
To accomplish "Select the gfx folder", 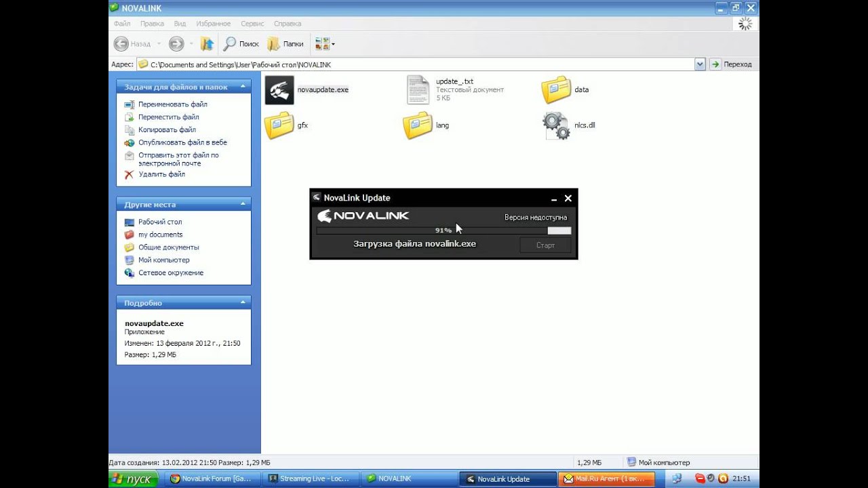I will (286, 125).
